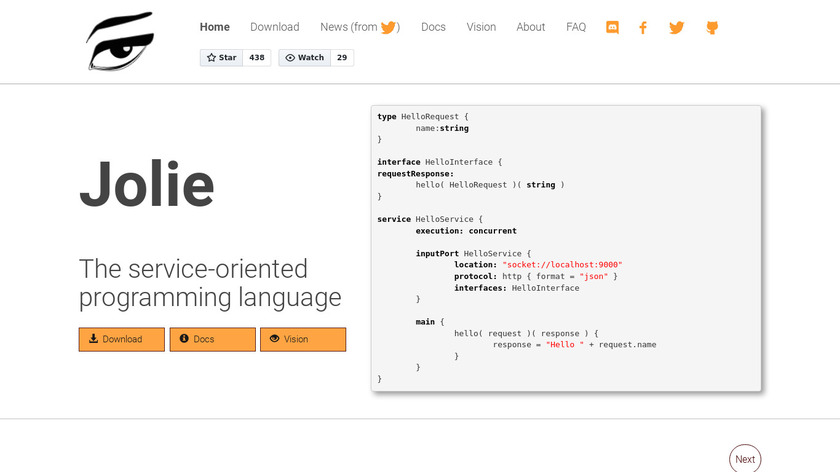Image resolution: width=840 pixels, height=472 pixels.
Task: Go to the Home menu item
Action: pos(214,27)
